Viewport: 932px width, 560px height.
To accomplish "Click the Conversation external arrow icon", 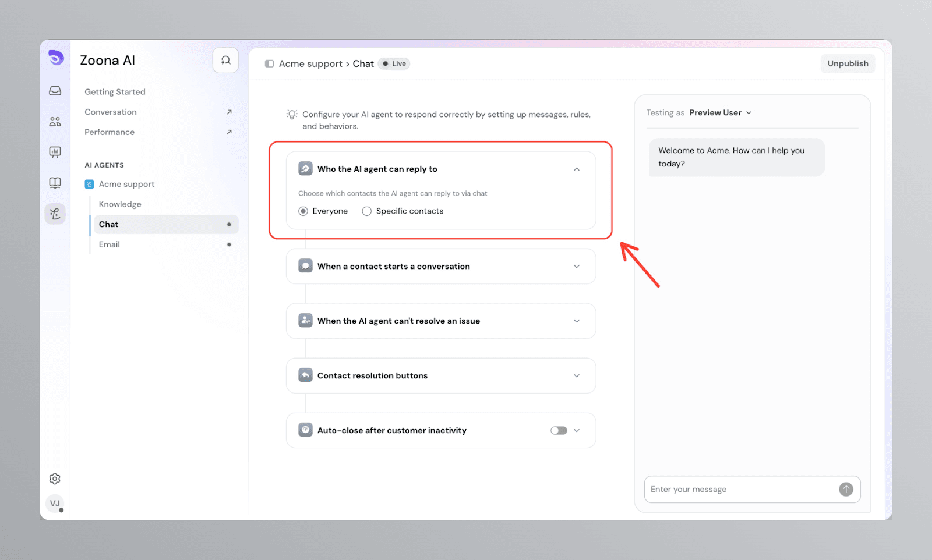I will [x=229, y=112].
